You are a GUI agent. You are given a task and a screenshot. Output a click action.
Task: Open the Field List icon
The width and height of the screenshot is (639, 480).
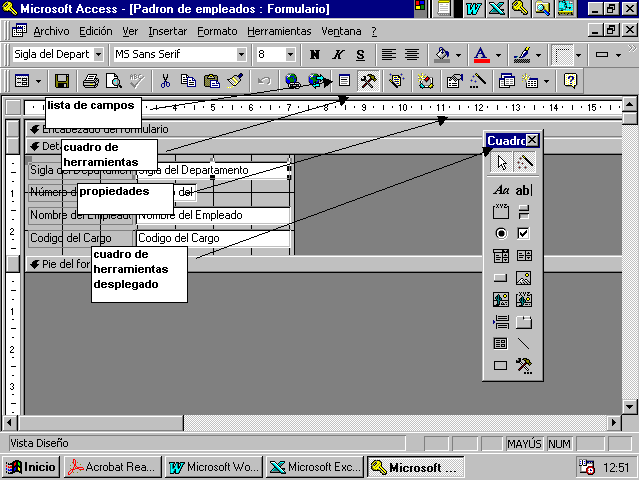[344, 81]
